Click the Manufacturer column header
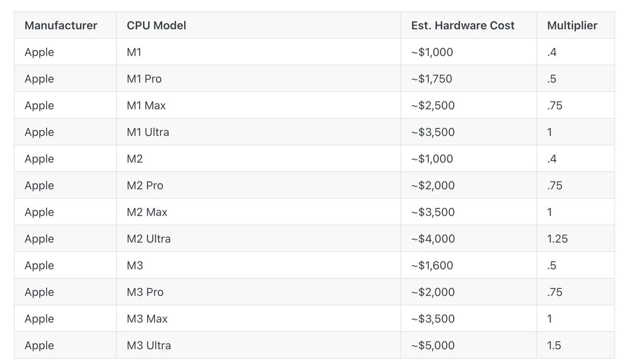This screenshot has height=359, width=644. (61, 25)
